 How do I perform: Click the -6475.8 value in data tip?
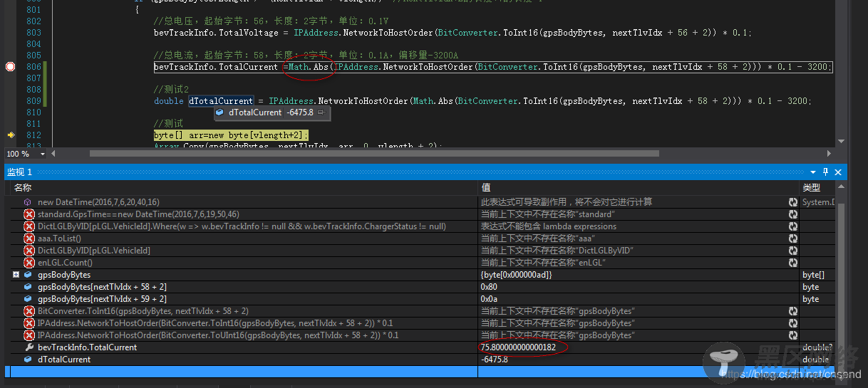pyautogui.click(x=299, y=112)
